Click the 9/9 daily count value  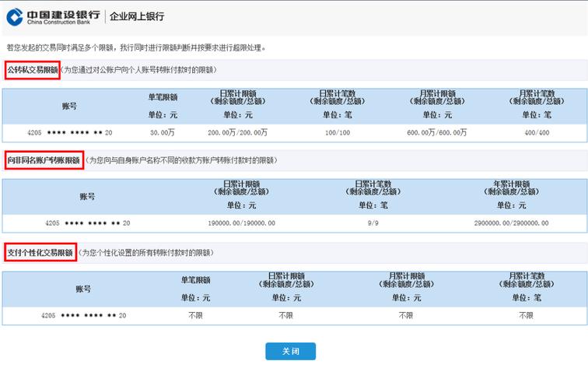pyautogui.click(x=375, y=223)
